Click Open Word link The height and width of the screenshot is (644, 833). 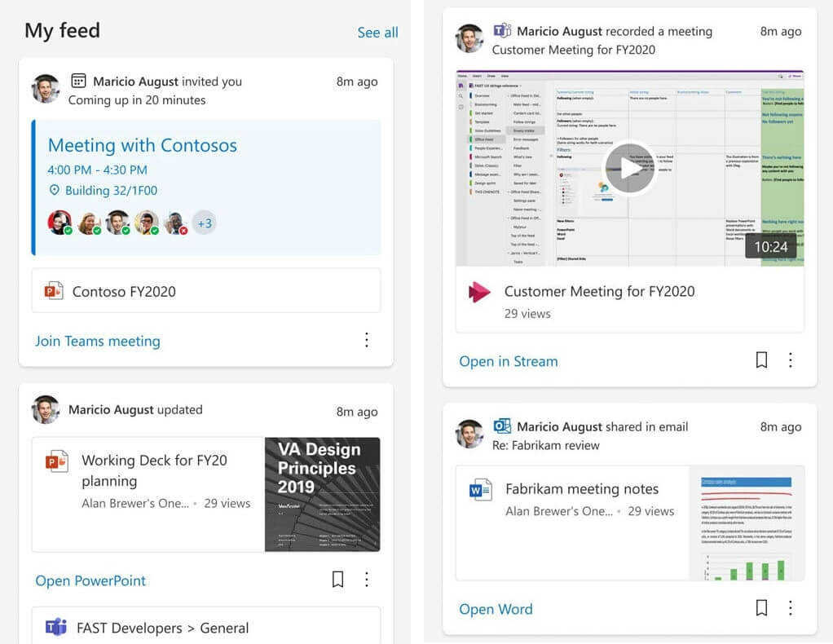coord(496,609)
